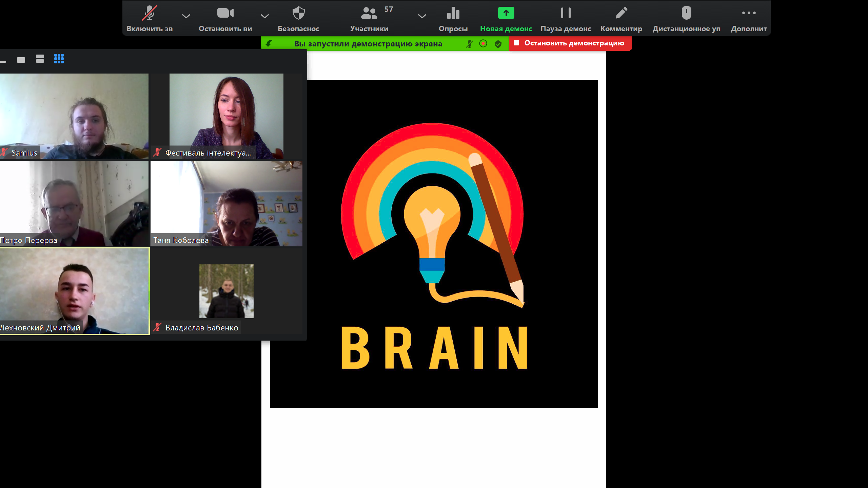Click Остановить демонстрацию red button

tap(570, 43)
